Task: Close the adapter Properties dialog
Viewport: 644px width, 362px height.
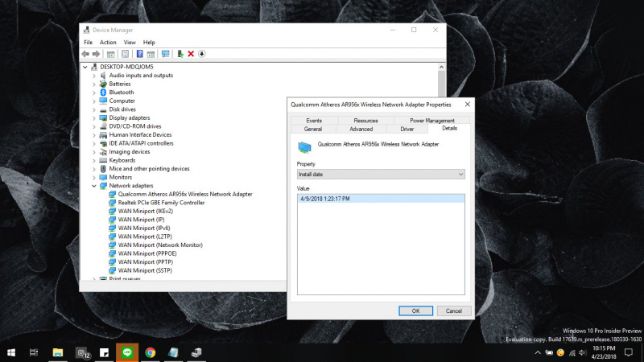Action: click(x=468, y=105)
